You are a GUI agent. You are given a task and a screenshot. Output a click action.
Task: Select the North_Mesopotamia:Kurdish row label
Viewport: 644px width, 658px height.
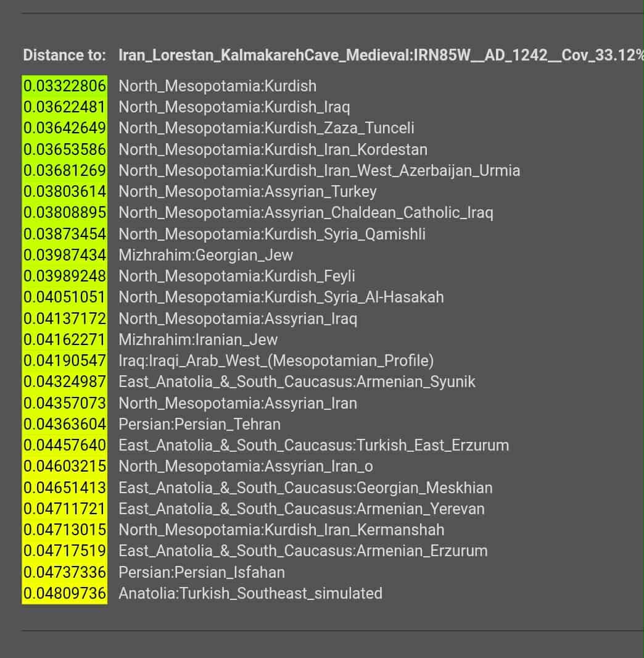218,86
